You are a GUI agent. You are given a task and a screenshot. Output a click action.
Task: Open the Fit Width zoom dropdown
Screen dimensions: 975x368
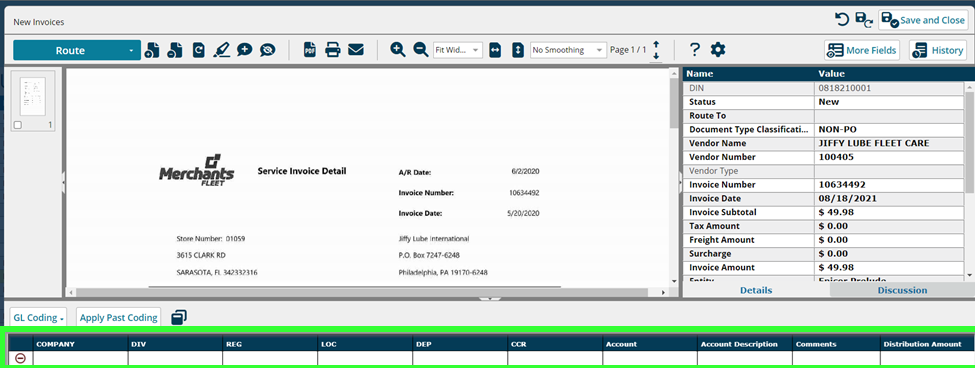click(x=458, y=50)
